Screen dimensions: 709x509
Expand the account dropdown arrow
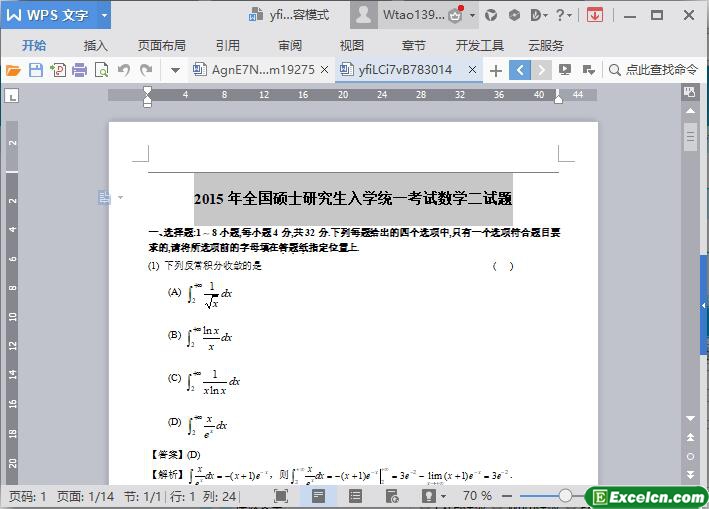(x=473, y=15)
